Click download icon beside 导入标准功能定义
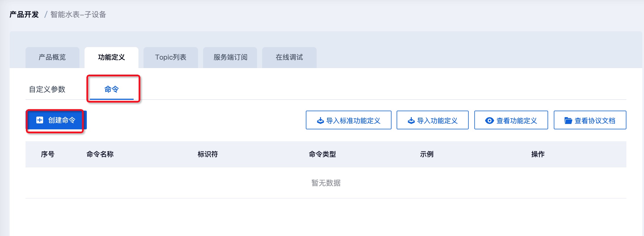 point(320,121)
